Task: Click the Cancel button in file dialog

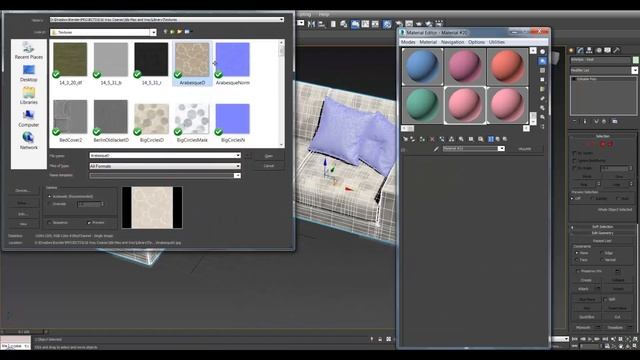Action: pos(269,166)
